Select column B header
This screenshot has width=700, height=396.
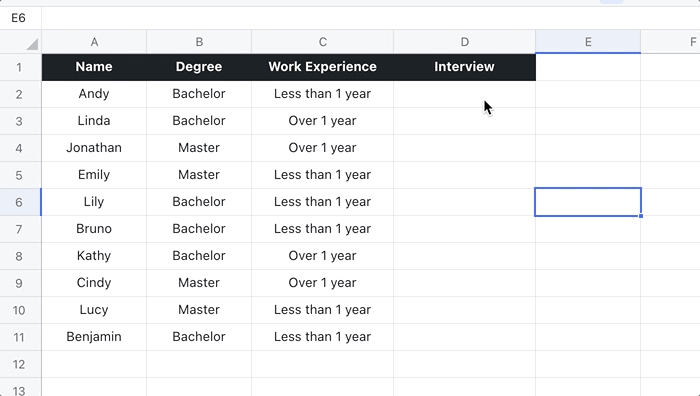[199, 42]
